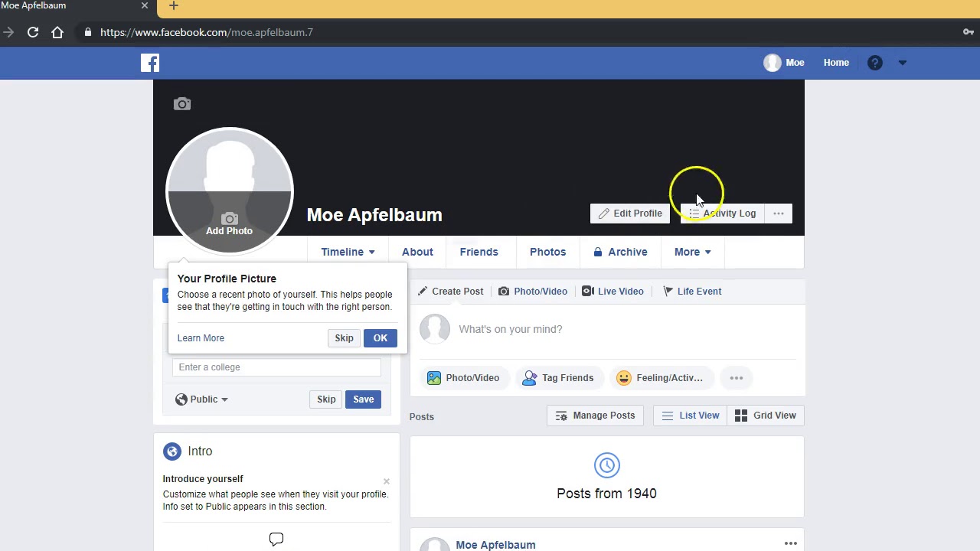
Task: Switch to the About tab
Action: [x=417, y=252]
